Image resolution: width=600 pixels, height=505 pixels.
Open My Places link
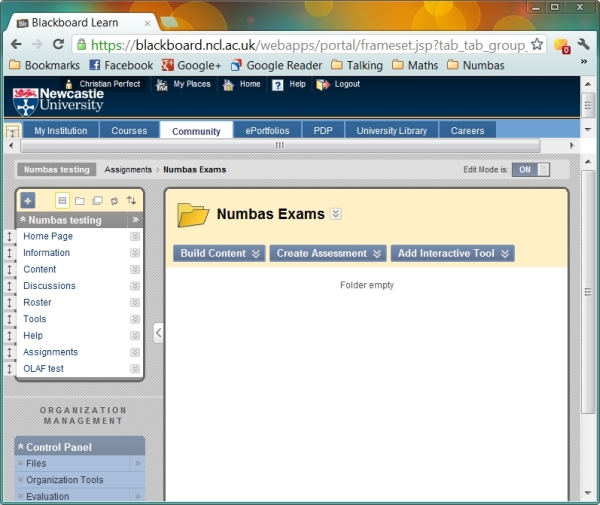184,84
